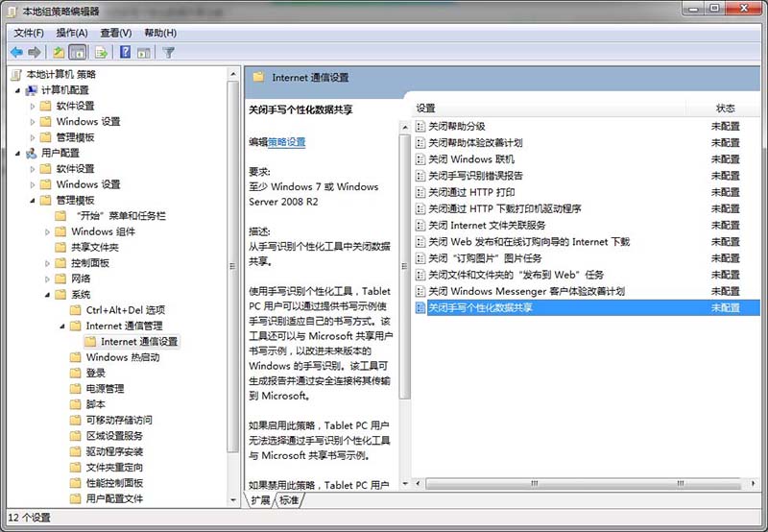Click the left tree pane vertical scrollbar
Viewport: 768px width, 532px height.
(233, 288)
